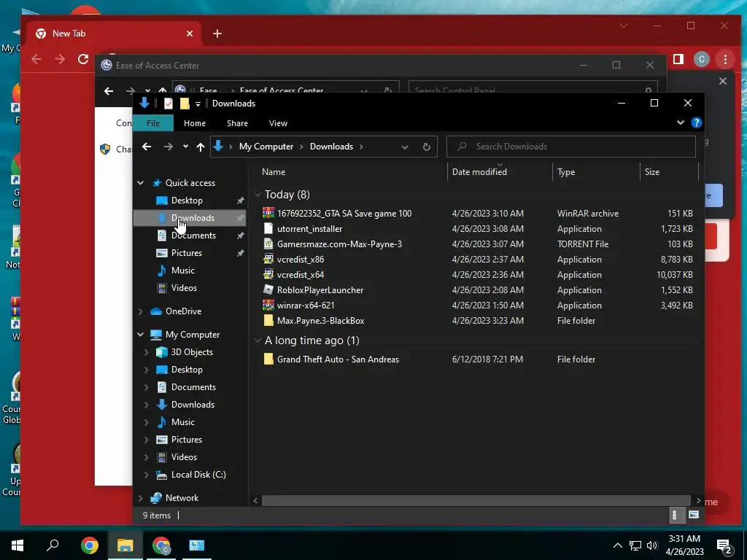Click My Computer in address breadcrumb
Viewport: 747px width, 560px height.
click(266, 147)
